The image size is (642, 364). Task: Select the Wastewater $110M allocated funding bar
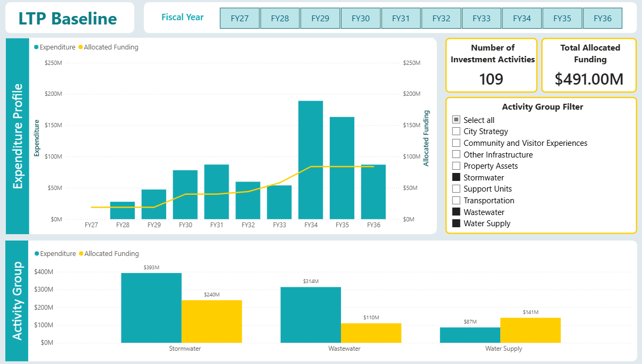point(371,333)
